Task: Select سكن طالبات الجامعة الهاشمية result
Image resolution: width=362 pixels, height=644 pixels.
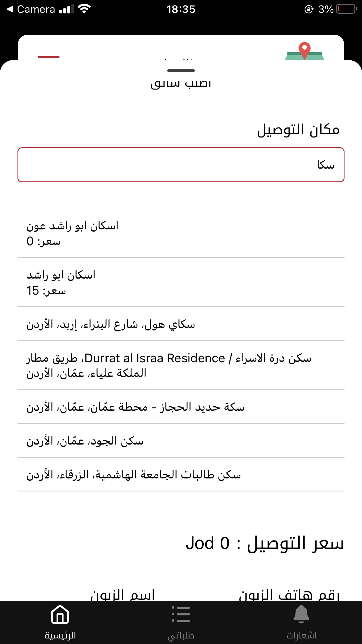Action: (181, 475)
